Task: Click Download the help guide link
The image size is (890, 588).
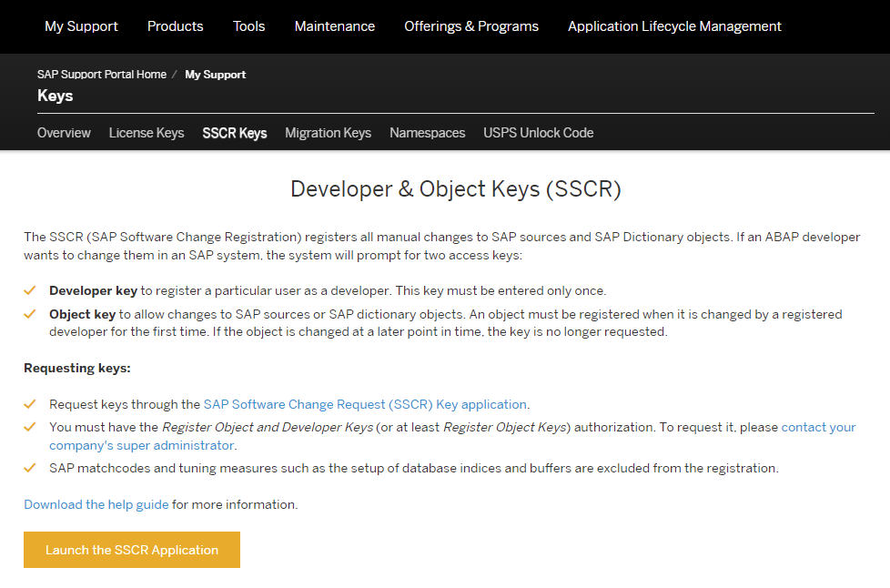Action: click(x=96, y=504)
